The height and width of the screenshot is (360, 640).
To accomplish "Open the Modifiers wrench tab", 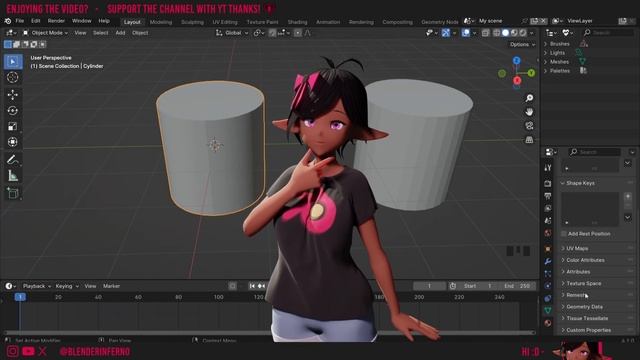I will (x=548, y=261).
